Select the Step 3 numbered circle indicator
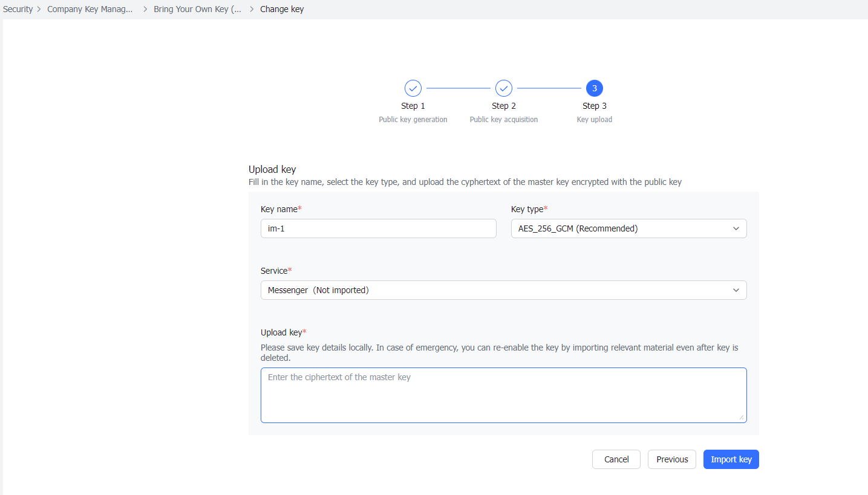Image resolution: width=868 pixels, height=495 pixels. (x=594, y=88)
